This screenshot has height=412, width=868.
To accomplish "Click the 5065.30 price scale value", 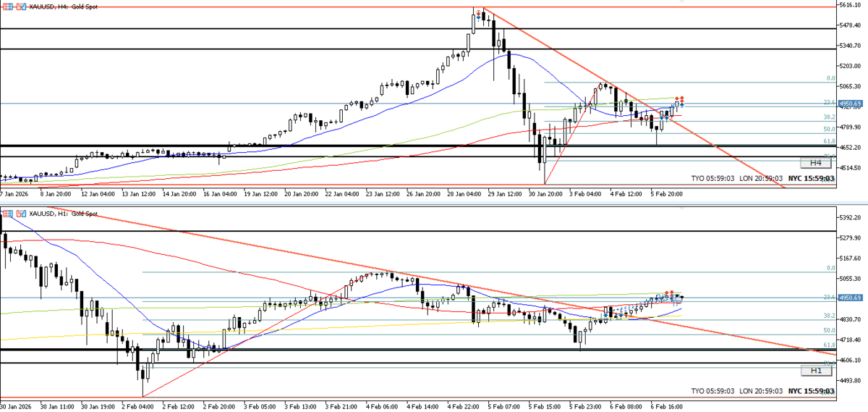I will pos(851,85).
